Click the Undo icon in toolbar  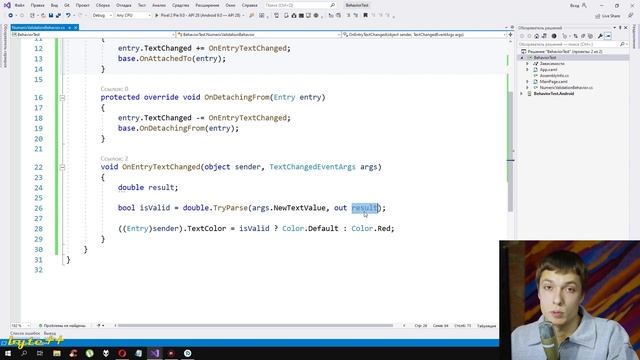[68, 16]
